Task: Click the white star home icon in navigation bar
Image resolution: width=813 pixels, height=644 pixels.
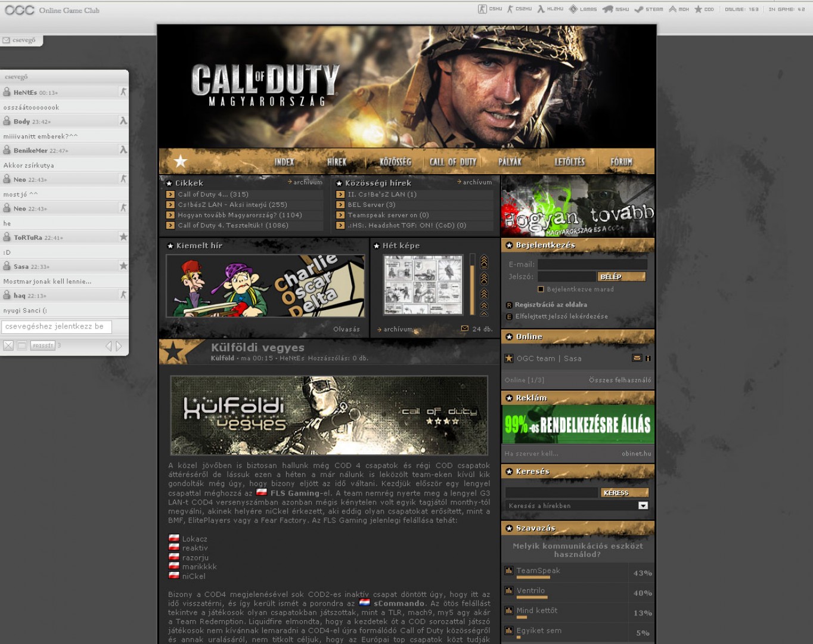Action: 181,161
